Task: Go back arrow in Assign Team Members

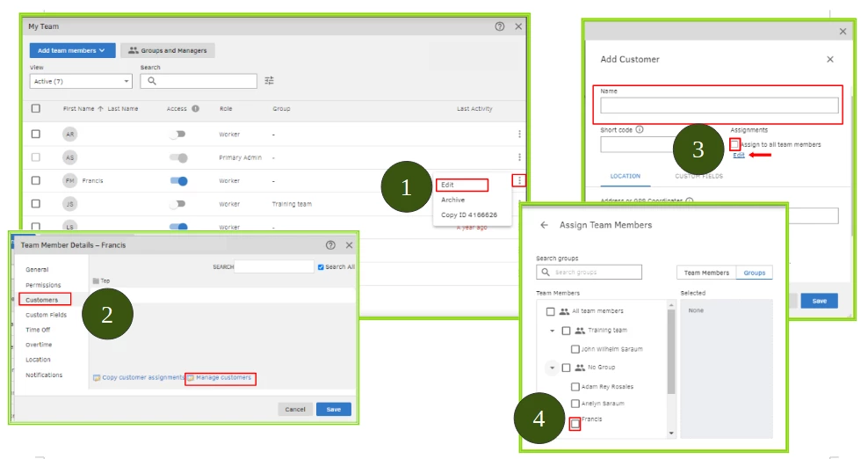Action: pyautogui.click(x=544, y=225)
